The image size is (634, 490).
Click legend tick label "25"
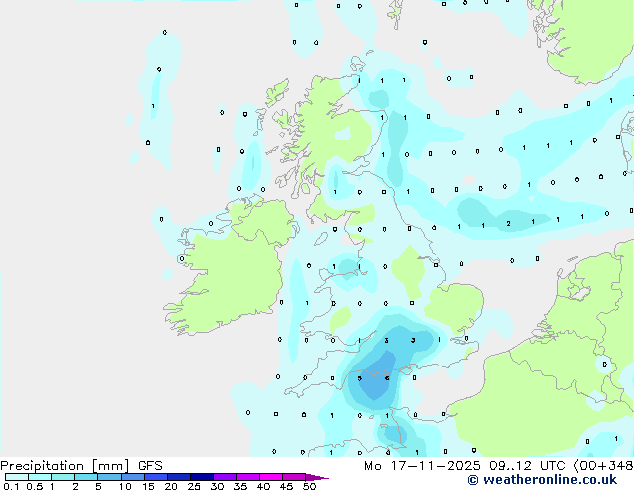tap(194, 486)
